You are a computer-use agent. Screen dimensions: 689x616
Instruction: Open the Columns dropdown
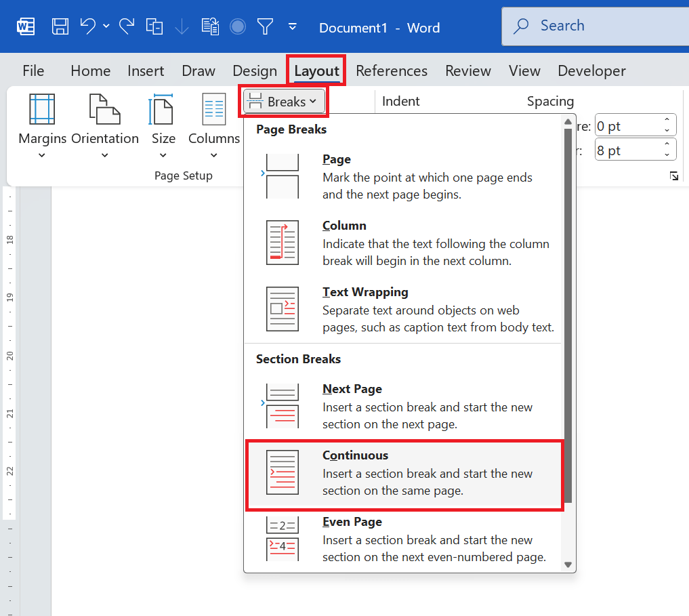[213, 126]
